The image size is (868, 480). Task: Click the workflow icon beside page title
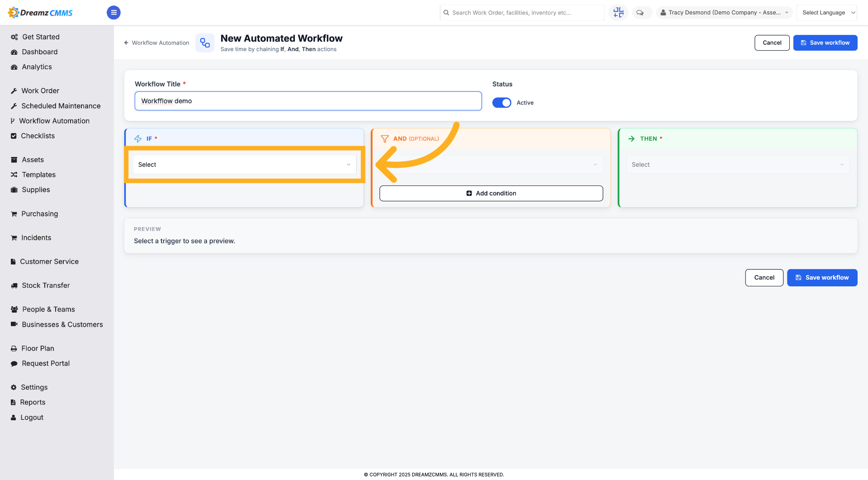[205, 43]
